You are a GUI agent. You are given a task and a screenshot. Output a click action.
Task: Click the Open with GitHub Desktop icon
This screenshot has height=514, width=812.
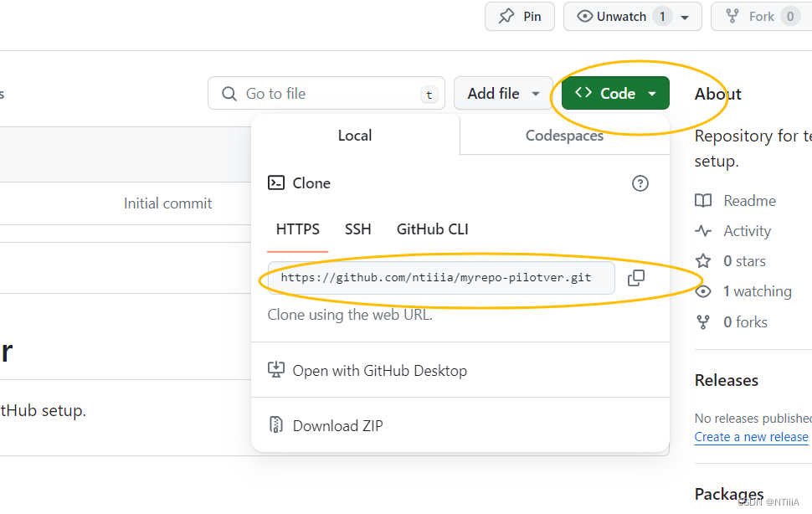click(276, 370)
